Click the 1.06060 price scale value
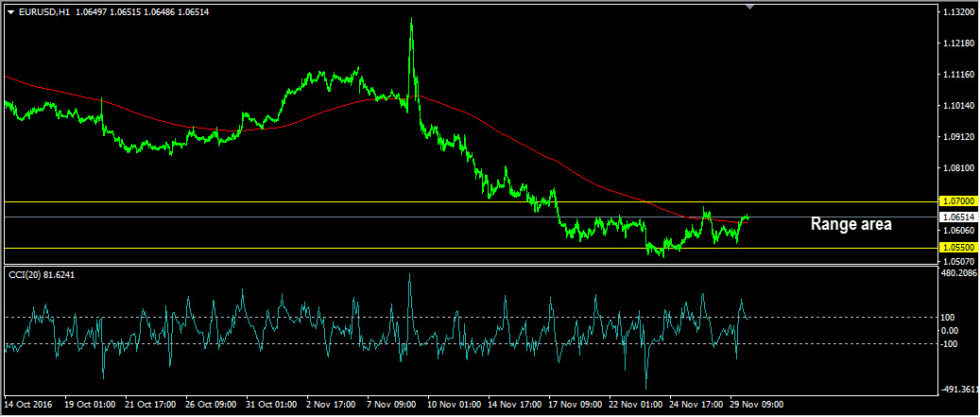This screenshot has height=417, width=980. pyautogui.click(x=960, y=231)
